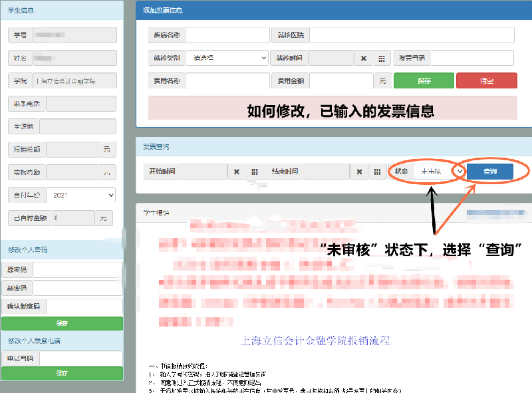532x393 pixels.
Task: Click the blue 查询 button
Action: coord(490,172)
